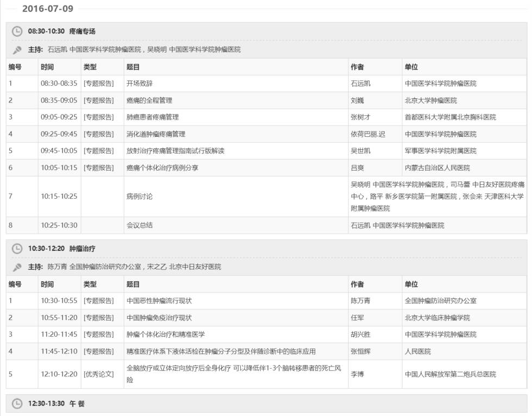Viewport: 532px width, 416px height.
Task: Click [专题报告] in the 08:35-09:05 row
Action: [x=99, y=100]
